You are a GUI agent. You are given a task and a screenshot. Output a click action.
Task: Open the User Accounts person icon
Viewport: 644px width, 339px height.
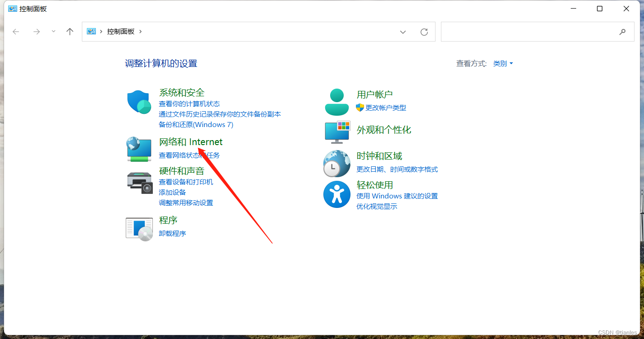coord(337,102)
